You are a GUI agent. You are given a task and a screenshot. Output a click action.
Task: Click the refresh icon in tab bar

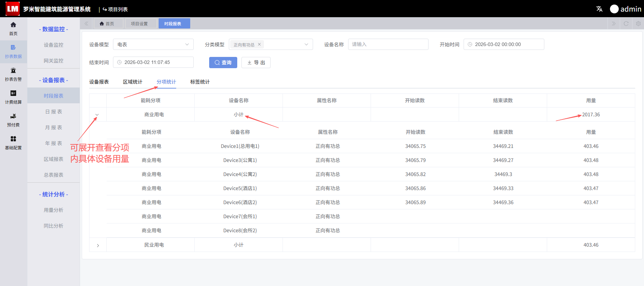626,24
